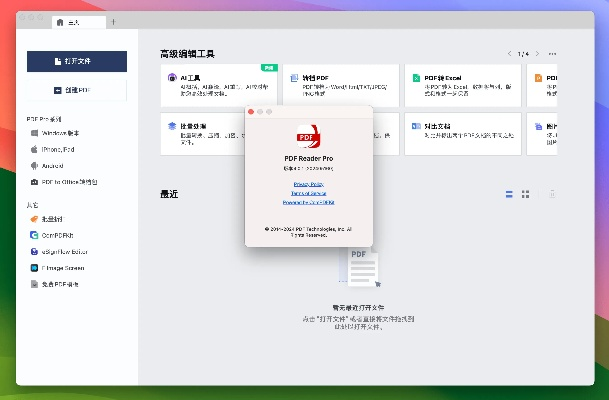The image size is (609, 400).
Task: Select the PDF转Excel tool icon
Action: (x=415, y=77)
